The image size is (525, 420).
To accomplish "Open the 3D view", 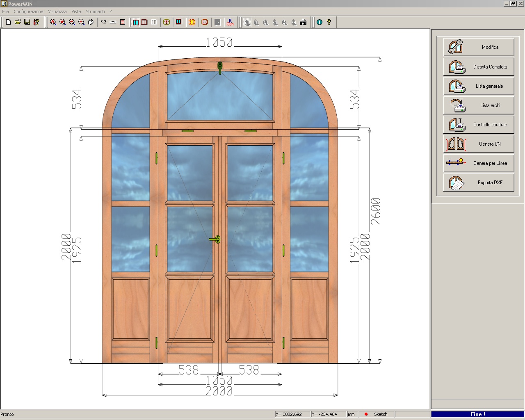I will 192,22.
